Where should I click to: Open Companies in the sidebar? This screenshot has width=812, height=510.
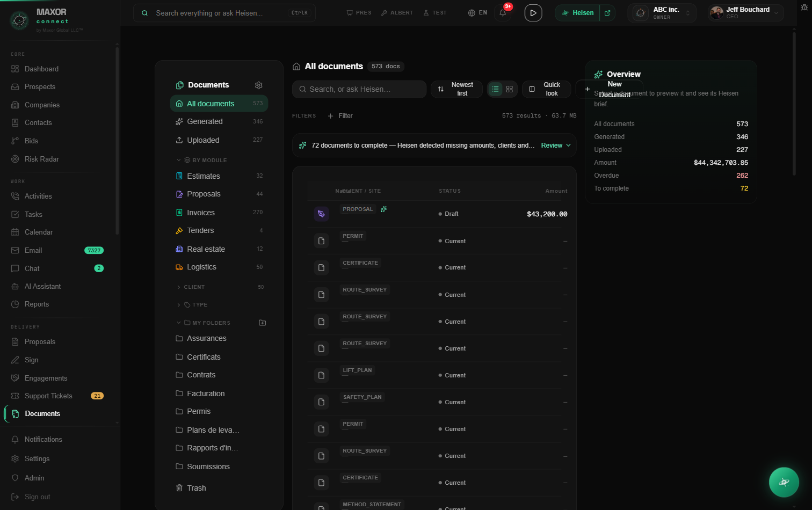point(58,105)
